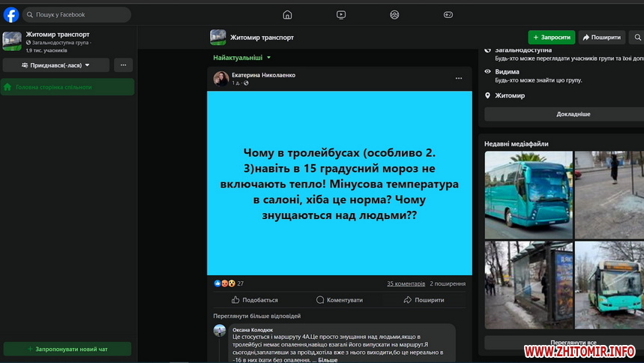The width and height of the screenshot is (644, 363).
Task: Open post options three-dot menu
Action: click(459, 79)
